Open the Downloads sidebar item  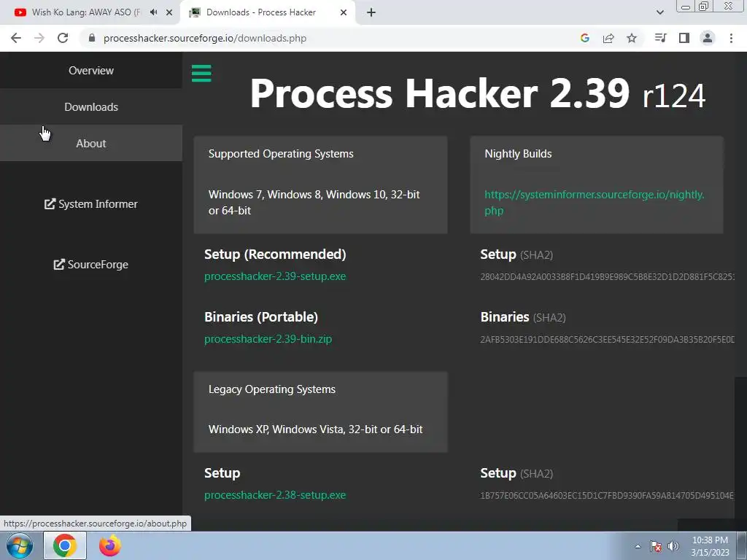91,106
